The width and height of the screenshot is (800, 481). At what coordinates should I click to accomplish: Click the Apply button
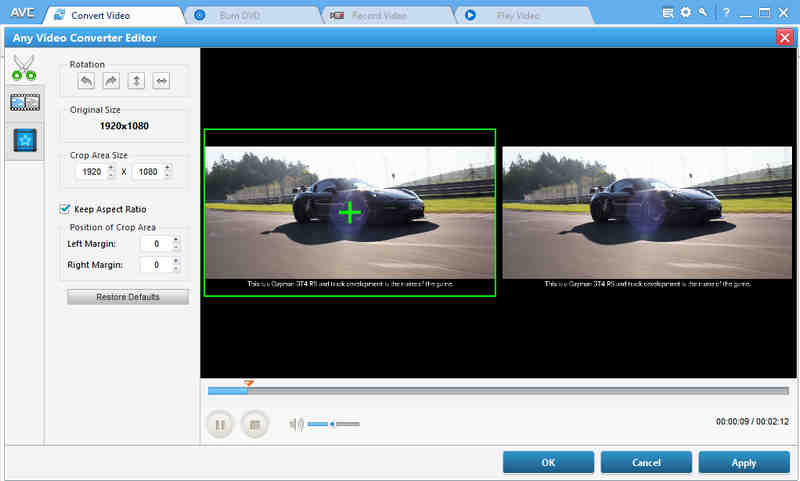744,463
